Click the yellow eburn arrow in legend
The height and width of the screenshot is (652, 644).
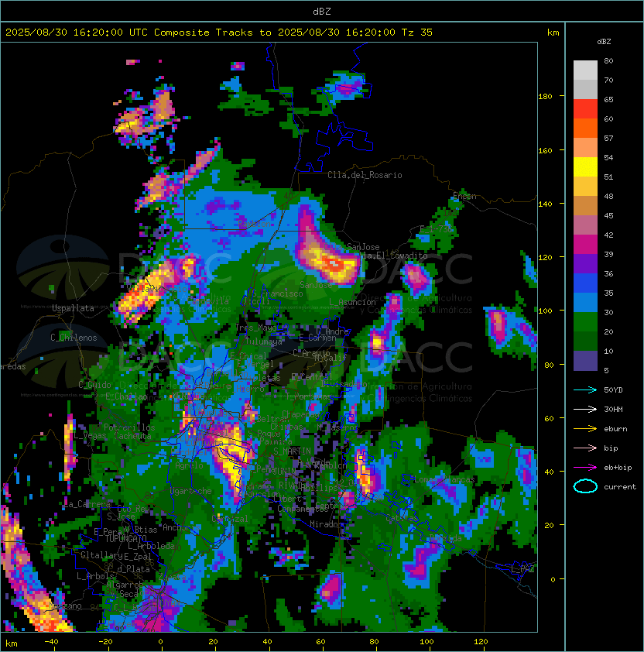[585, 429]
